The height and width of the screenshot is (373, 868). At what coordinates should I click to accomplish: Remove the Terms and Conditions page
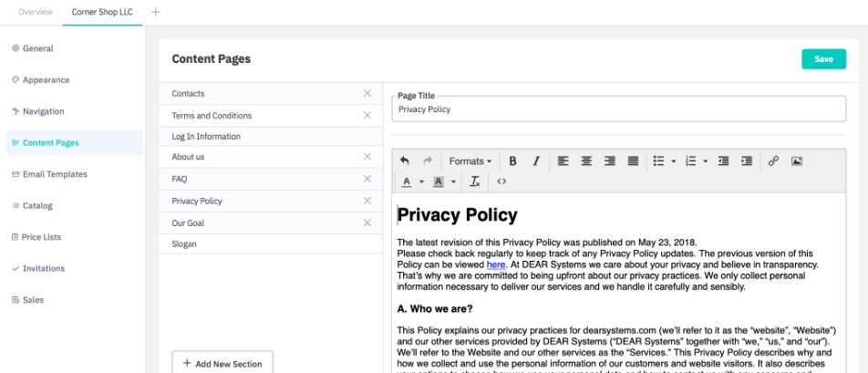click(x=367, y=116)
